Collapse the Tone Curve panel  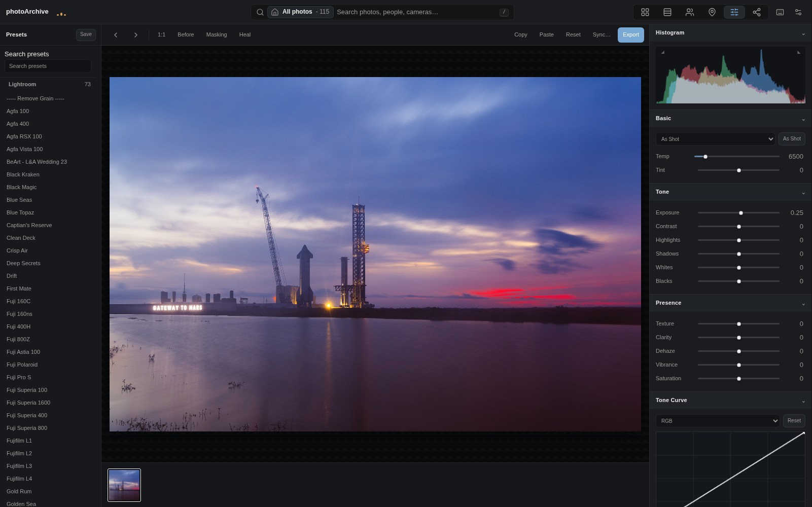(803, 402)
